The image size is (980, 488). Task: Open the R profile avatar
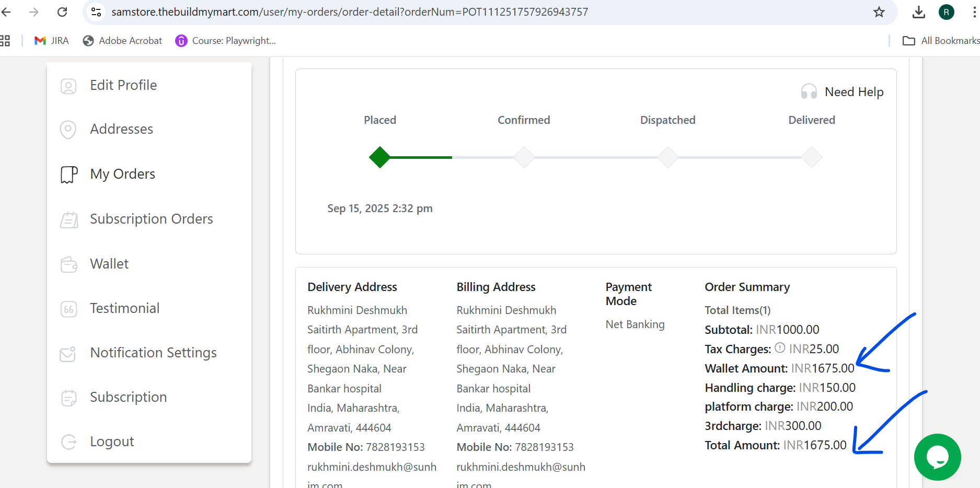pos(947,11)
